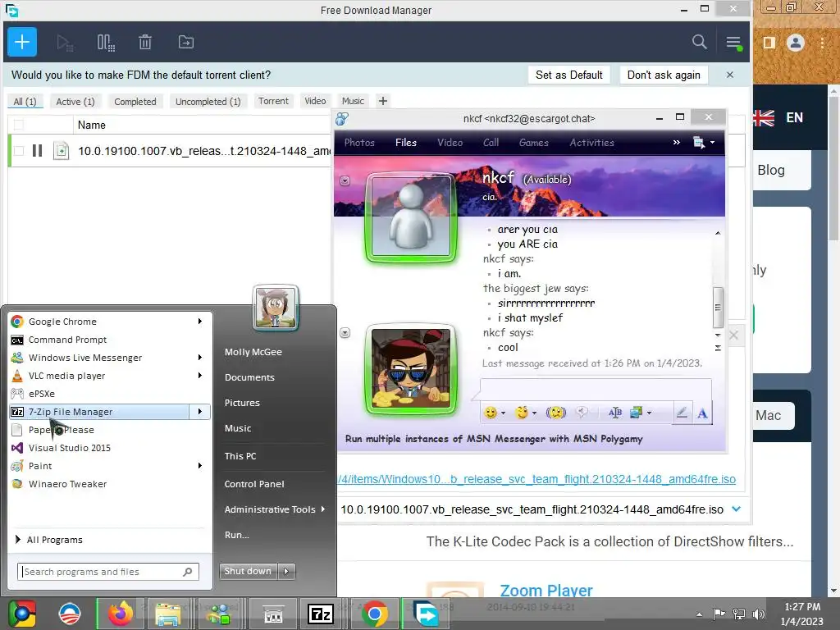The width and height of the screenshot is (840, 630).
Task: Dismiss the default torrent client banner
Action: tap(729, 75)
